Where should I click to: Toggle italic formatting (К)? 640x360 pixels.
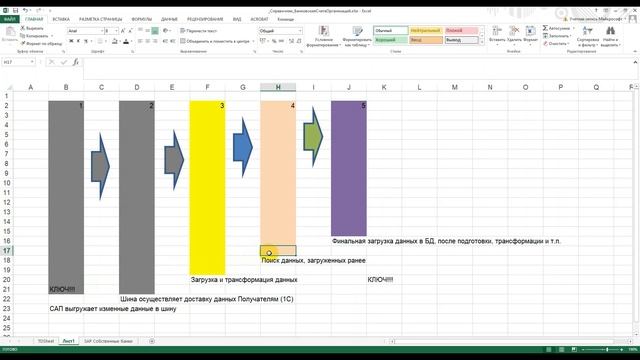(x=78, y=41)
